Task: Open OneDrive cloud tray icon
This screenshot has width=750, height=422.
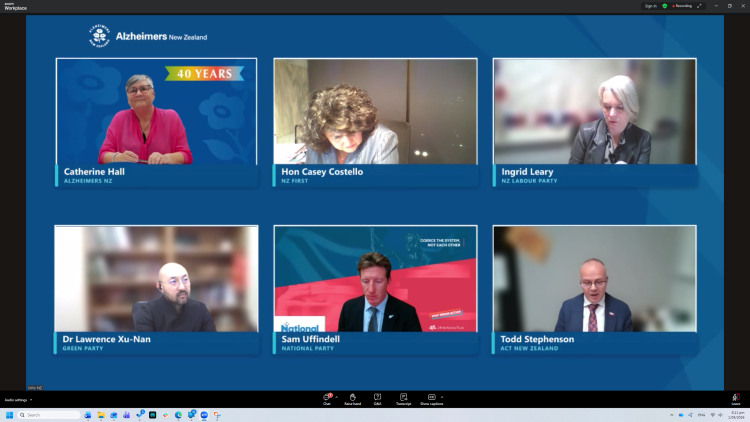Action: [681, 415]
